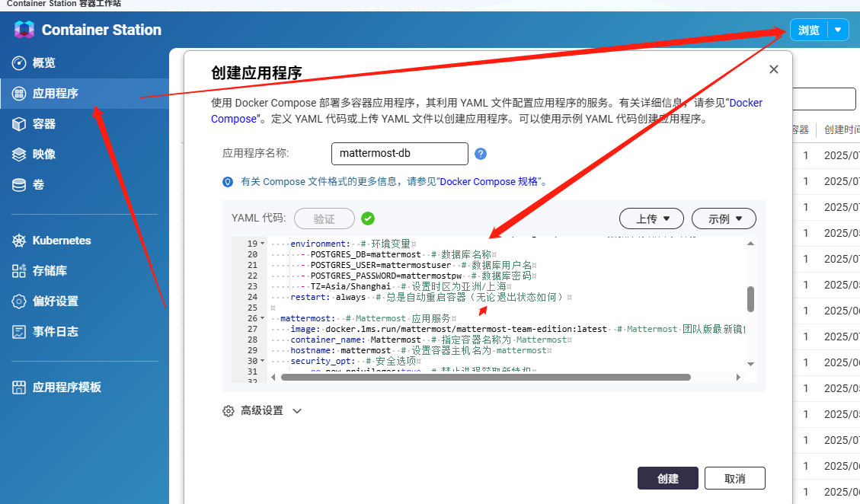Collapse YAML line 19 environment block

click(263, 244)
